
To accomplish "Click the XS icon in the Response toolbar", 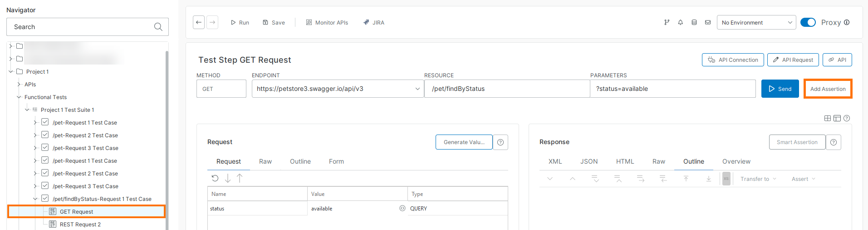I will pyautogui.click(x=726, y=179).
